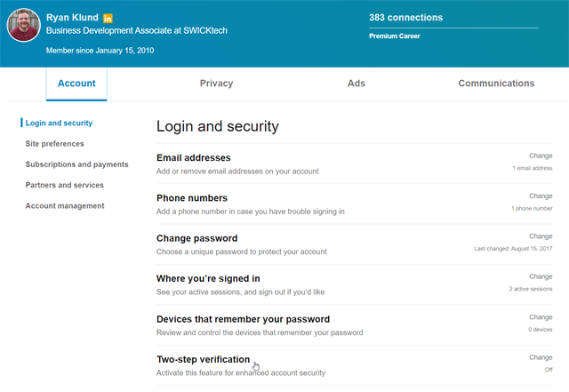Open Subscriptions and payments section

(x=77, y=164)
